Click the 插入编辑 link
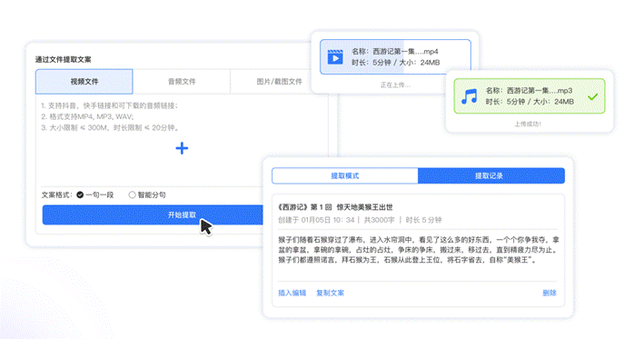 pos(292,293)
